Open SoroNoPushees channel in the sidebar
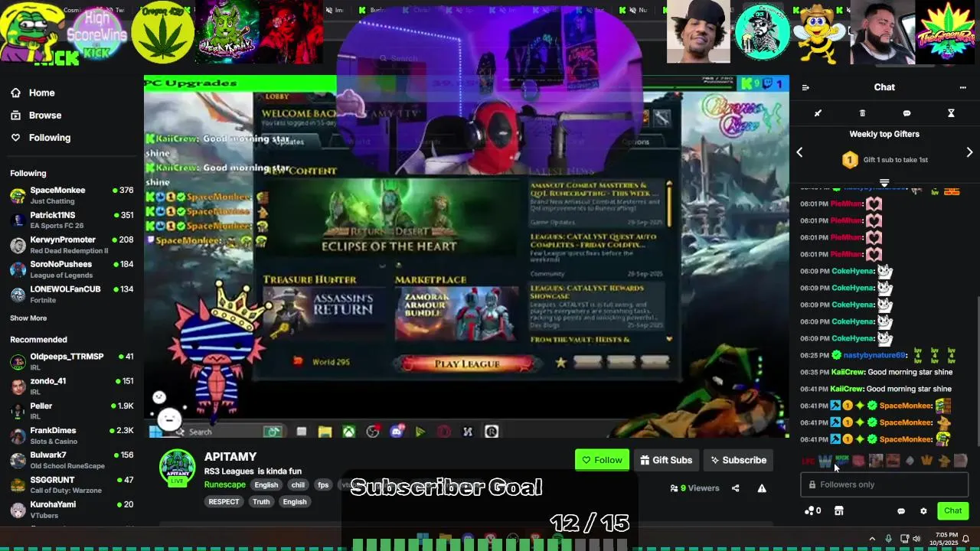The width and height of the screenshot is (980, 551). pos(71,269)
